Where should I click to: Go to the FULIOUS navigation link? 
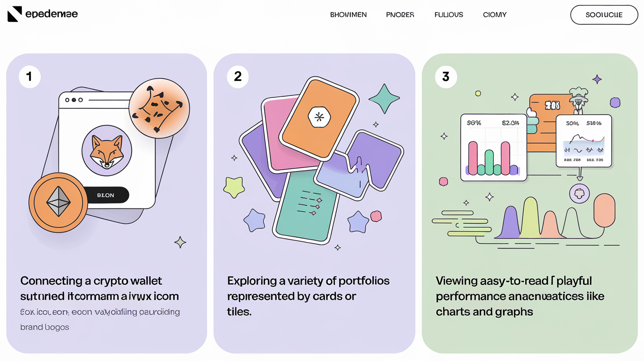[x=449, y=15]
